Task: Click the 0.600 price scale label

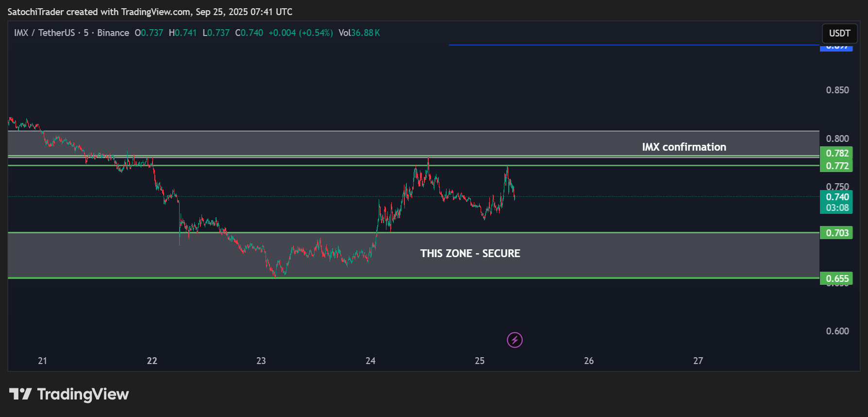Action: (x=837, y=331)
